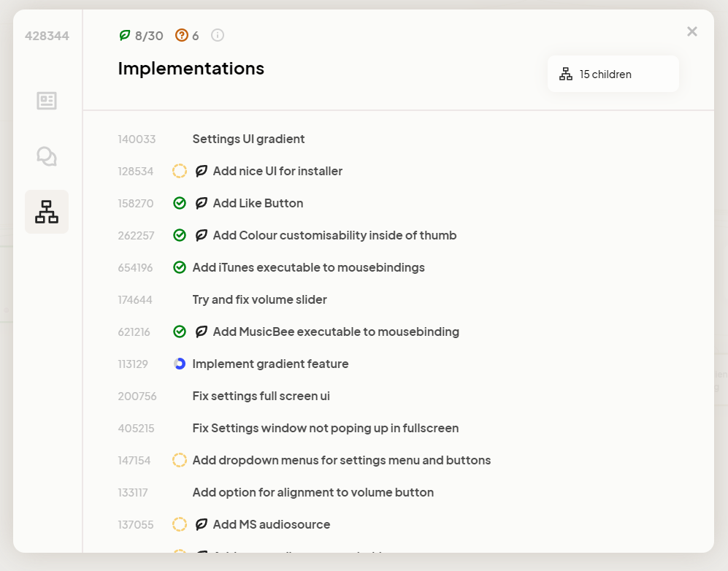Click the spinning in-progress indicator on Implement gradient feature
This screenshot has width=728, height=571.
(180, 364)
